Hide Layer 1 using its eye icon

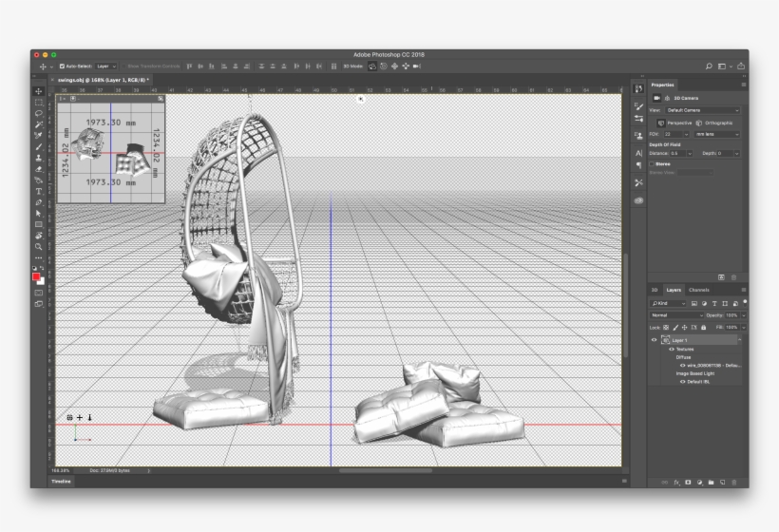[x=654, y=339]
